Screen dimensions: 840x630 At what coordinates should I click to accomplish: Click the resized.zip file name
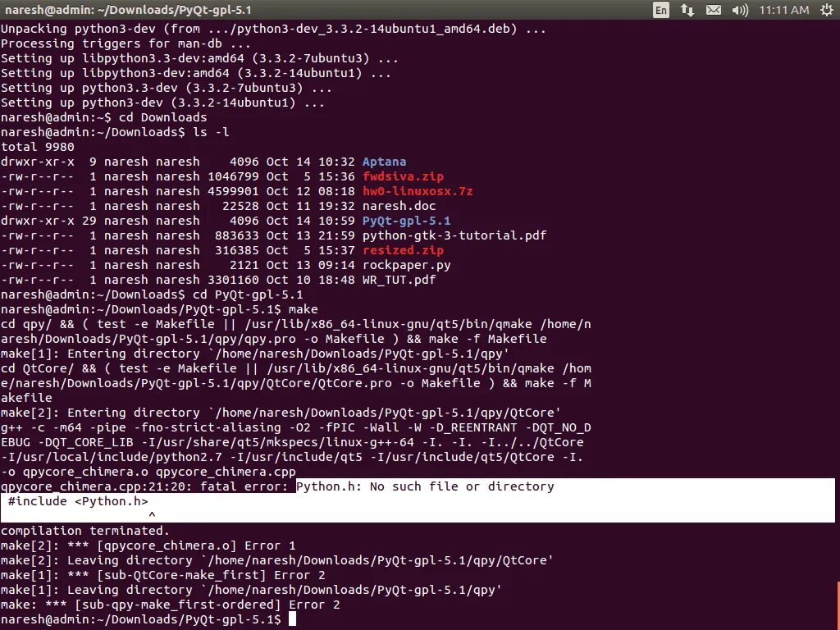[x=403, y=250]
